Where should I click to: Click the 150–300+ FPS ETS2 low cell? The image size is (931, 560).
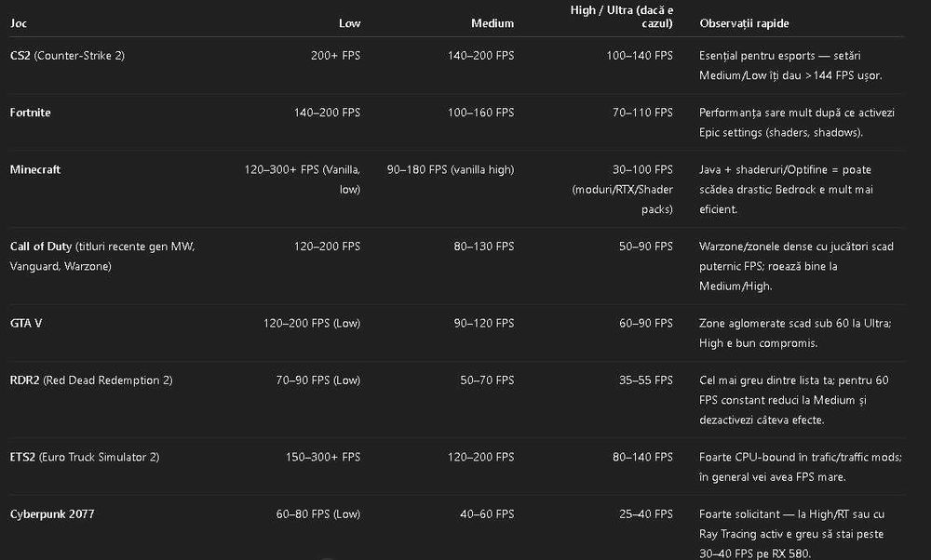click(x=323, y=457)
